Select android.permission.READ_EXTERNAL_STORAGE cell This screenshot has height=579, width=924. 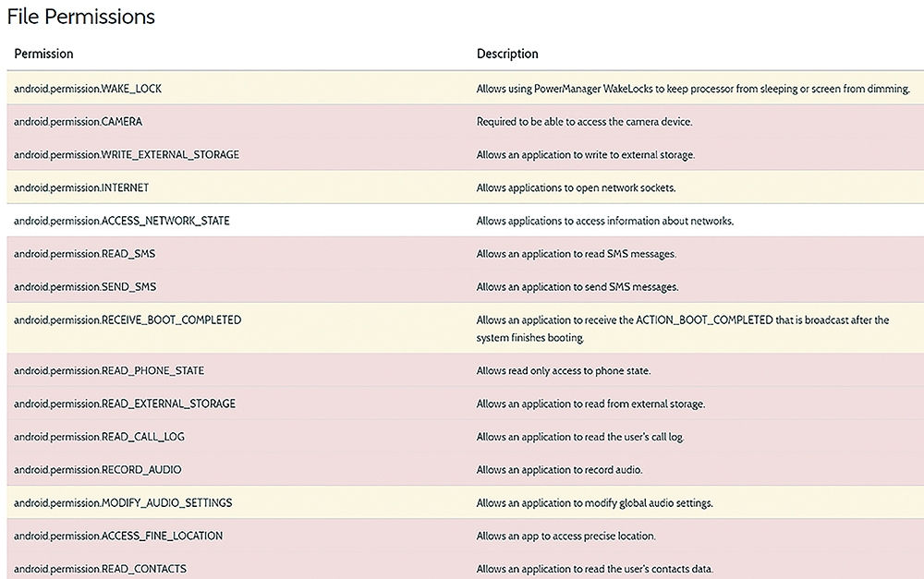[x=125, y=404]
